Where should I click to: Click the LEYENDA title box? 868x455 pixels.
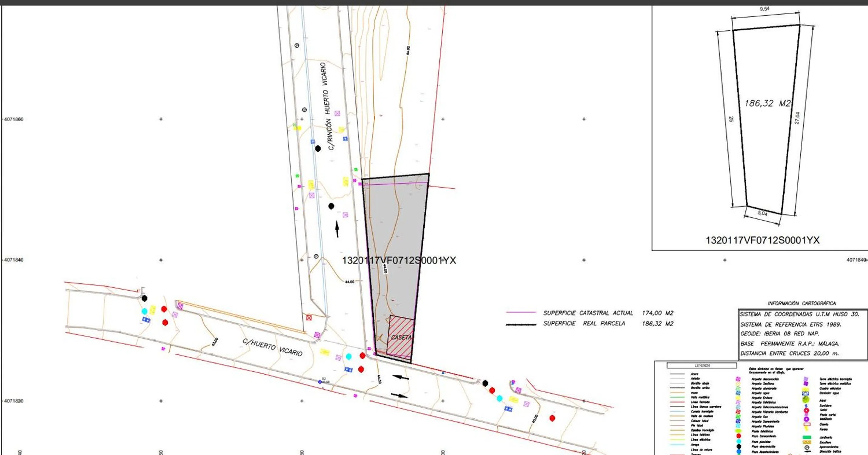(702, 365)
